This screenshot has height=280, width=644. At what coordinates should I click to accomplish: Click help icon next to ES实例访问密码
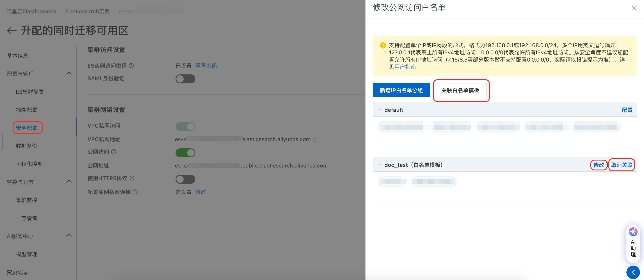click(x=131, y=66)
